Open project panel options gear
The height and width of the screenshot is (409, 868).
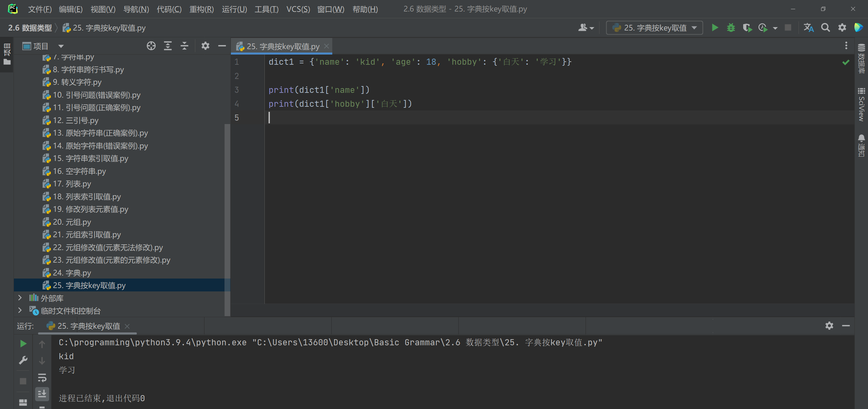(205, 46)
